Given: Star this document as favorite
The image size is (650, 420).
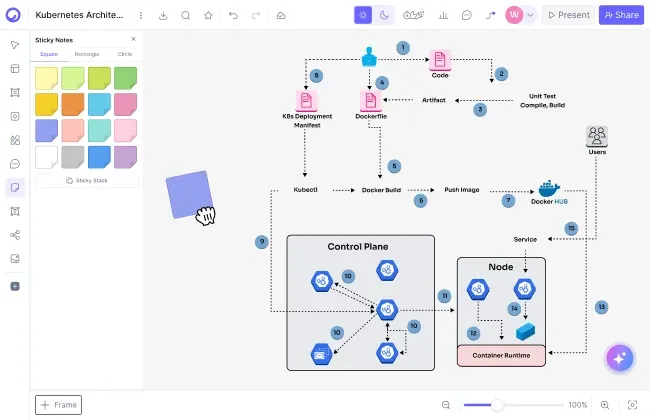Looking at the screenshot, I should (208, 15).
